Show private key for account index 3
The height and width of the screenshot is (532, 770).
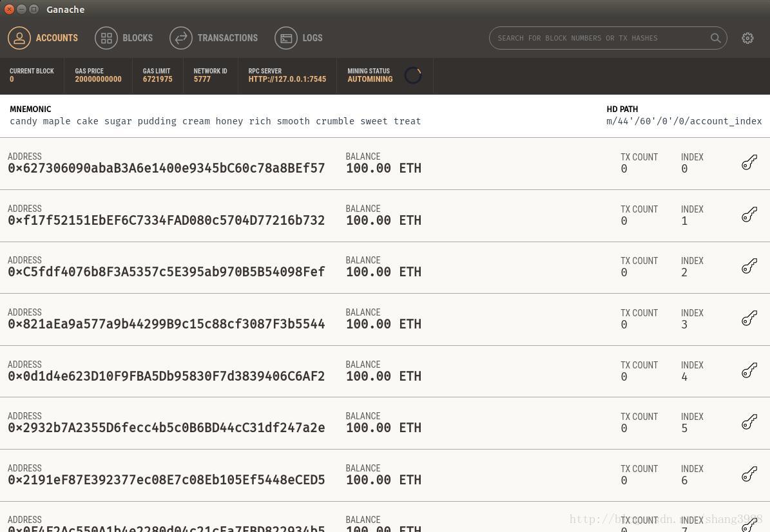[x=749, y=319]
